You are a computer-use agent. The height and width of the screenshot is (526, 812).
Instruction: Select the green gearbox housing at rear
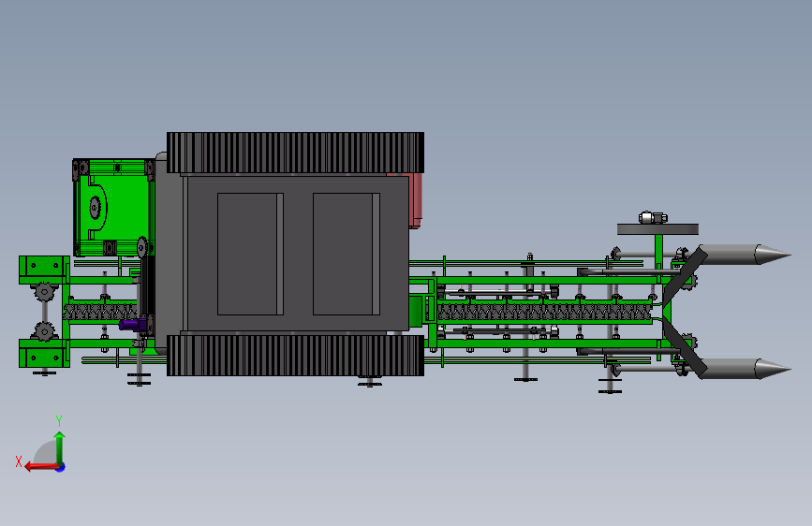pos(114,208)
